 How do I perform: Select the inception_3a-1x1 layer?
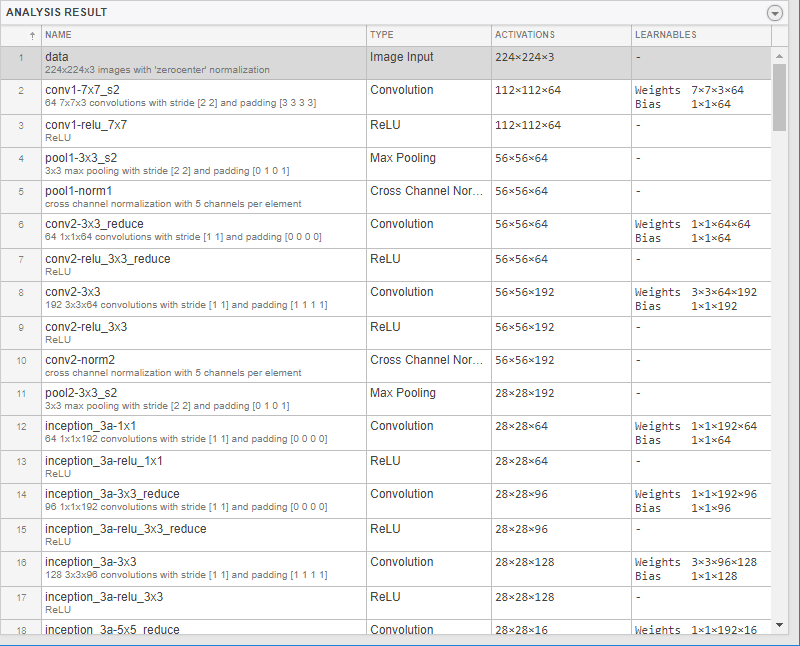click(90, 427)
